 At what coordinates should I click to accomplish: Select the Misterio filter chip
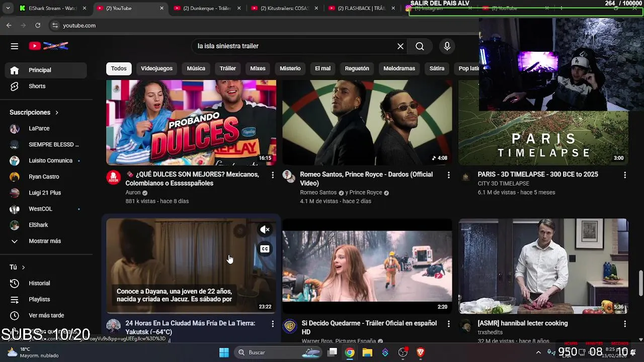pyautogui.click(x=290, y=68)
